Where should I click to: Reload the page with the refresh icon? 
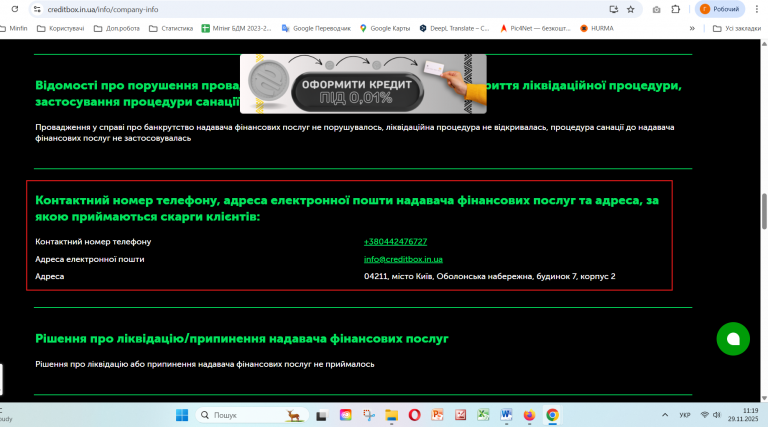(x=15, y=9)
